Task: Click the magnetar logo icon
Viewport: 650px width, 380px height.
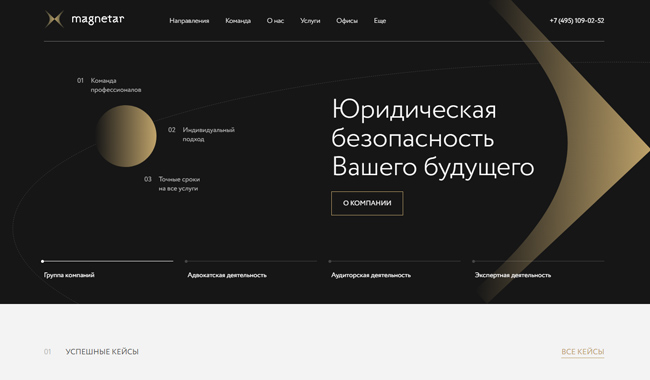Action: pyautogui.click(x=54, y=19)
